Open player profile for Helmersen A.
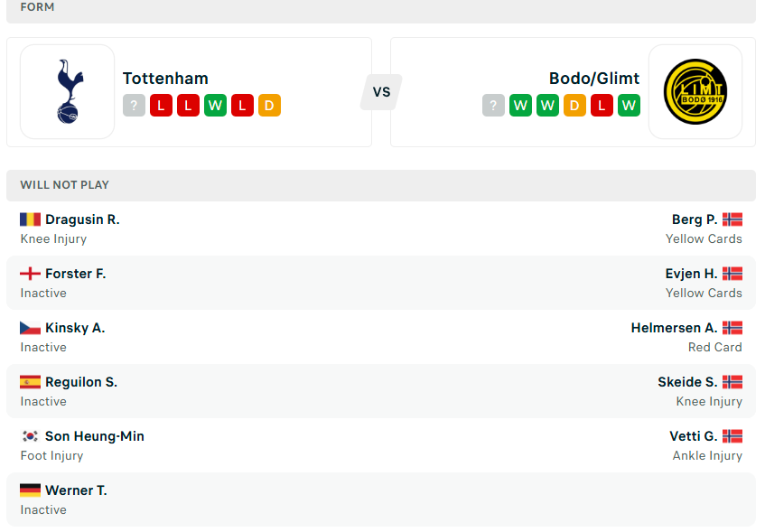This screenshot has height=532, width=765. (x=674, y=328)
